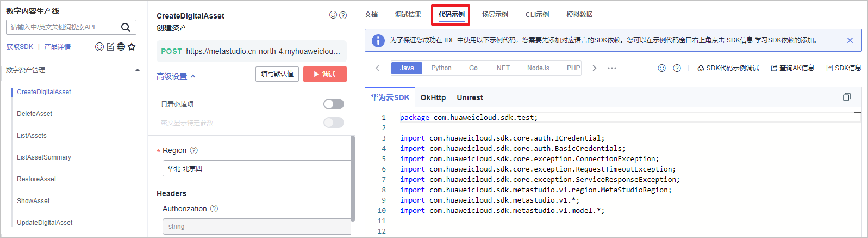Image resolution: width=868 pixels, height=238 pixels.
Task: Click the globe language icon in the sidebar
Action: [121, 47]
